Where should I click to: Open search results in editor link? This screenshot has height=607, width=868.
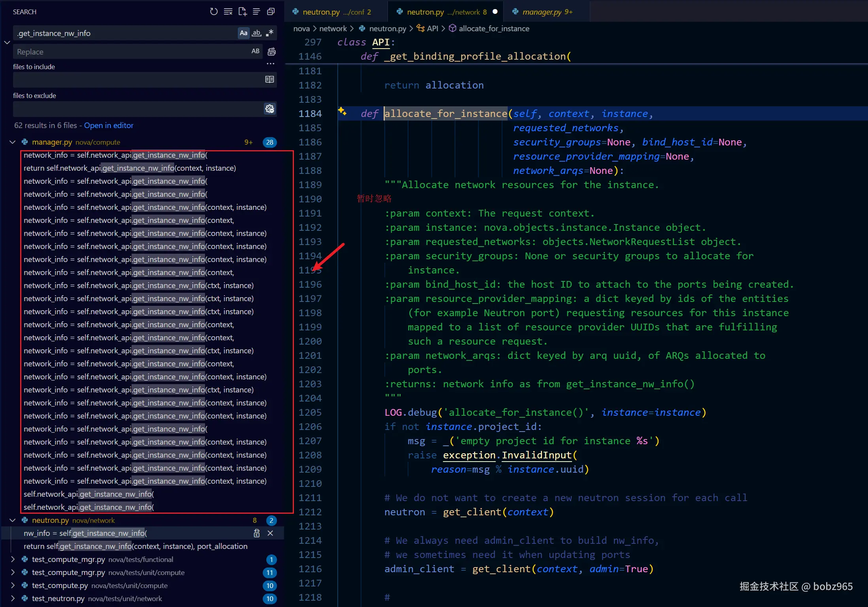pos(109,125)
